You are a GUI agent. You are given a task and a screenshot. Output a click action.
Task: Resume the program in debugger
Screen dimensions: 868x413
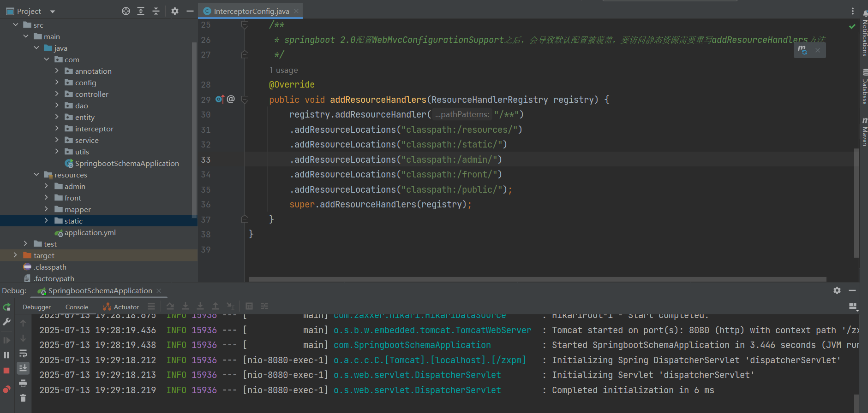pos(6,340)
